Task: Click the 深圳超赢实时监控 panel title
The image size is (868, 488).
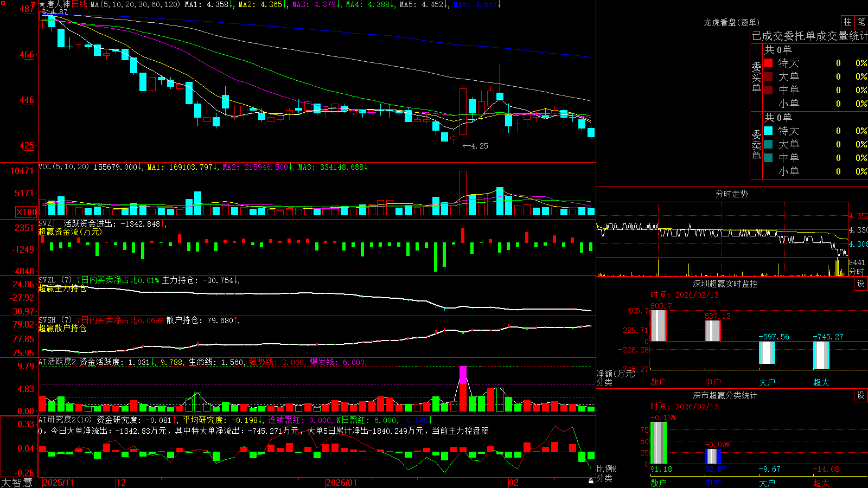Action: tap(725, 284)
